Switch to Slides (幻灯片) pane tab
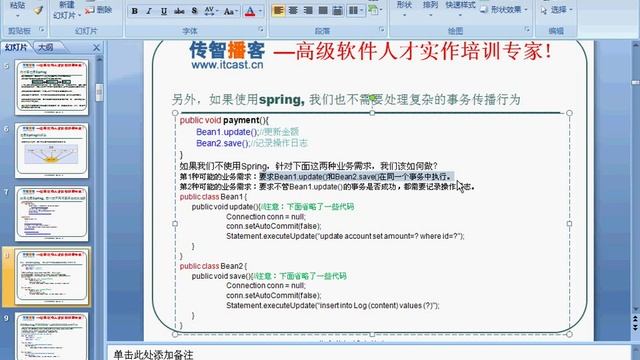Image resolution: width=640 pixels, height=360 pixels. tap(16, 47)
